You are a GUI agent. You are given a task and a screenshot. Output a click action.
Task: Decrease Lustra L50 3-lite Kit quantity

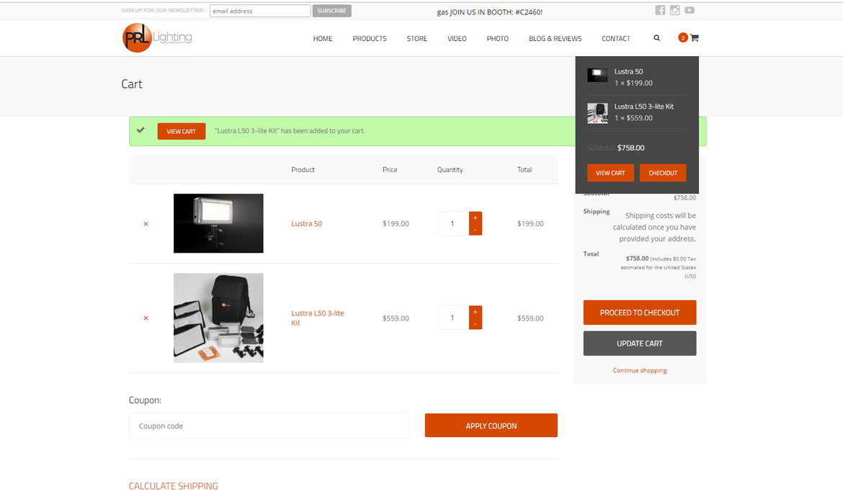click(476, 323)
